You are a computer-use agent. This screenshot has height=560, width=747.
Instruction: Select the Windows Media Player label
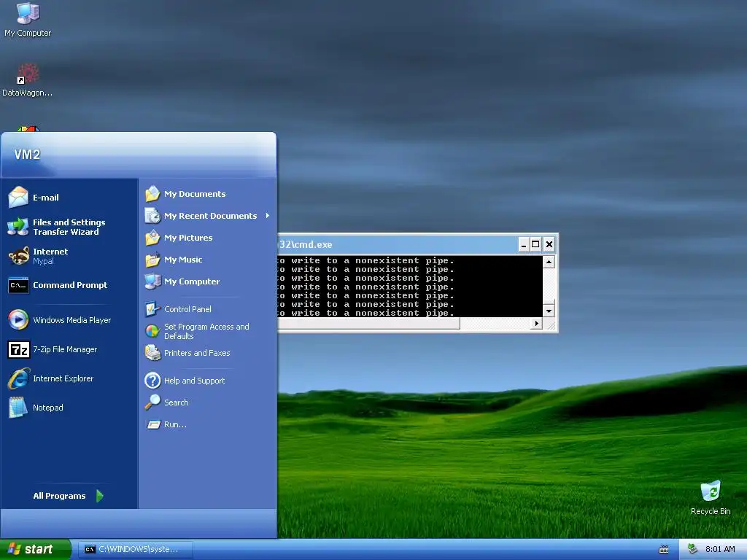coord(72,320)
